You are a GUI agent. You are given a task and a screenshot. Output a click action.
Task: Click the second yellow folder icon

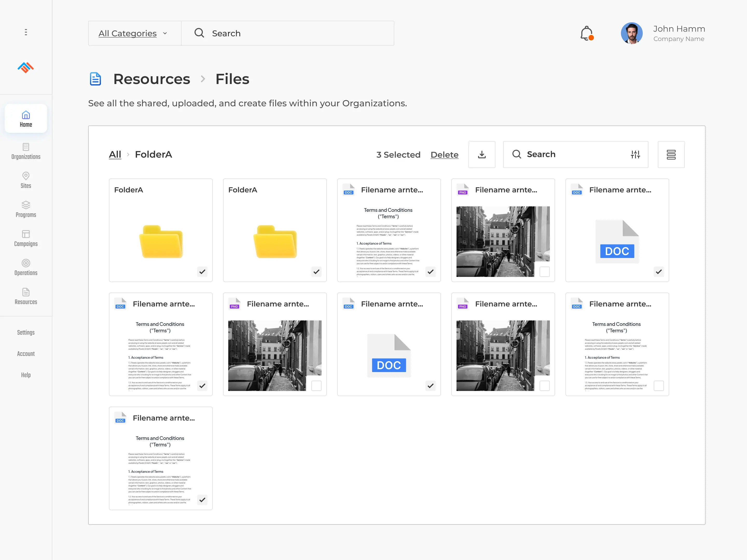(x=275, y=242)
